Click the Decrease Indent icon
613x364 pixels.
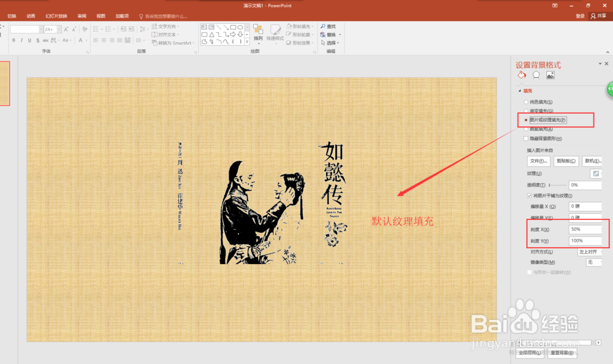[123, 29]
